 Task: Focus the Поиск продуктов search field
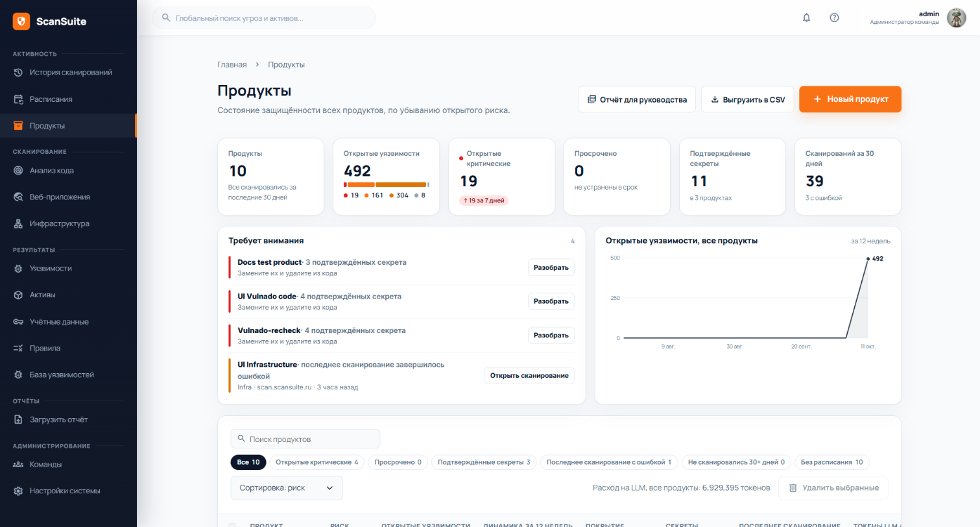pos(305,439)
